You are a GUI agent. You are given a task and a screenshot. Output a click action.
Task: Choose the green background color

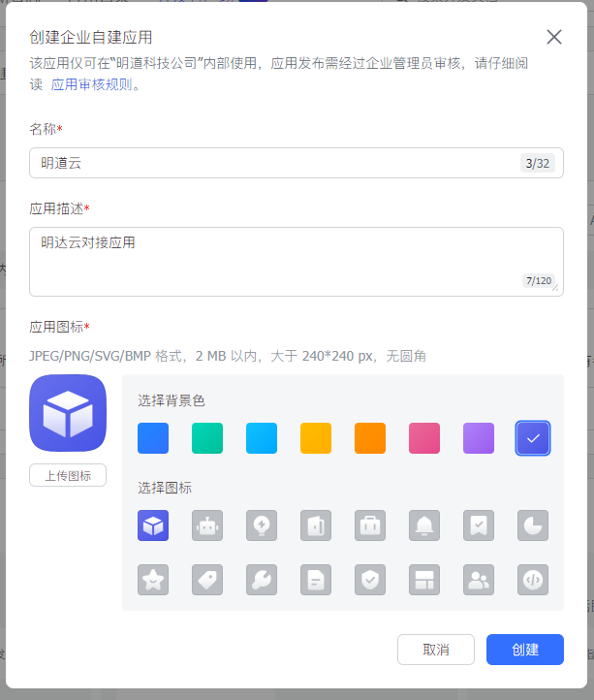tap(207, 438)
